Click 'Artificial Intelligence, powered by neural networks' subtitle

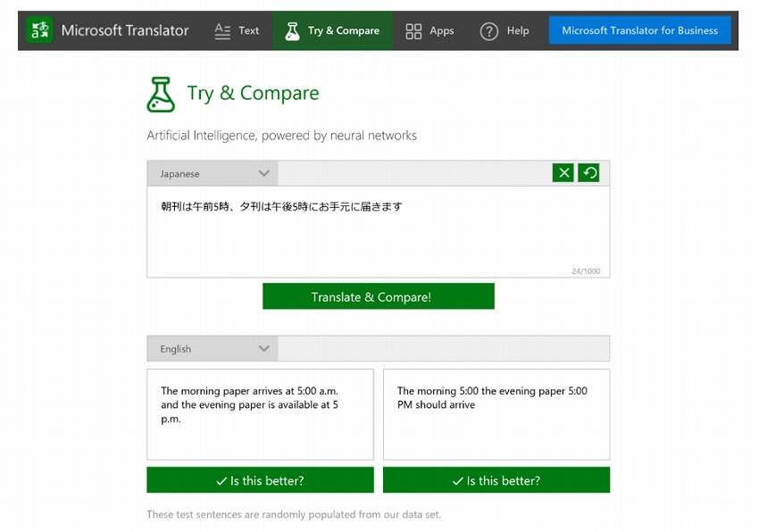pos(281,136)
